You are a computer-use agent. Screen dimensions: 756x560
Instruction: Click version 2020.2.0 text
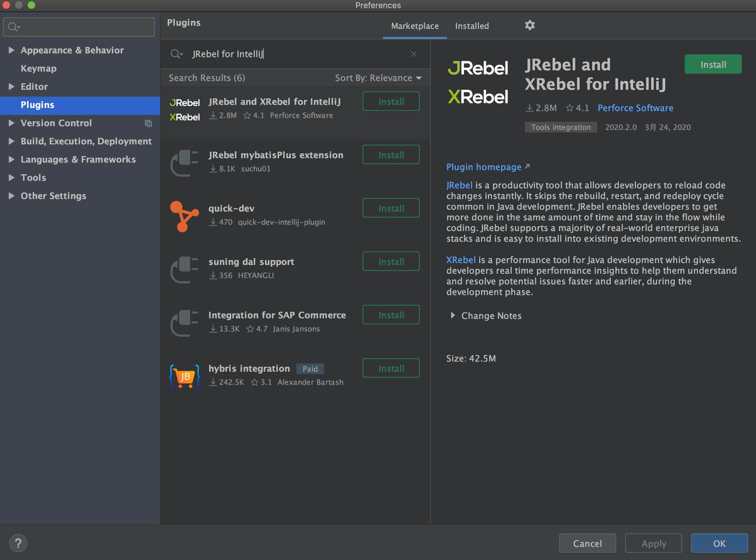point(621,127)
